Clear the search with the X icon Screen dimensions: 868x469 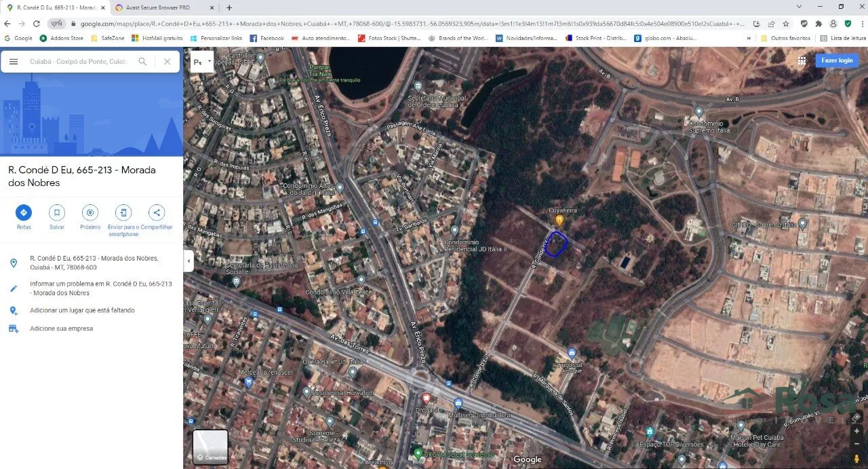coord(167,62)
